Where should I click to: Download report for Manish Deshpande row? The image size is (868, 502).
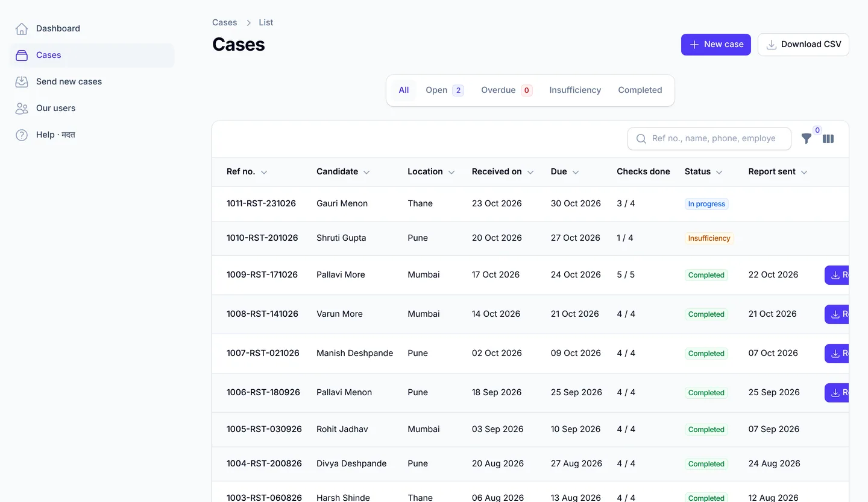tap(837, 354)
